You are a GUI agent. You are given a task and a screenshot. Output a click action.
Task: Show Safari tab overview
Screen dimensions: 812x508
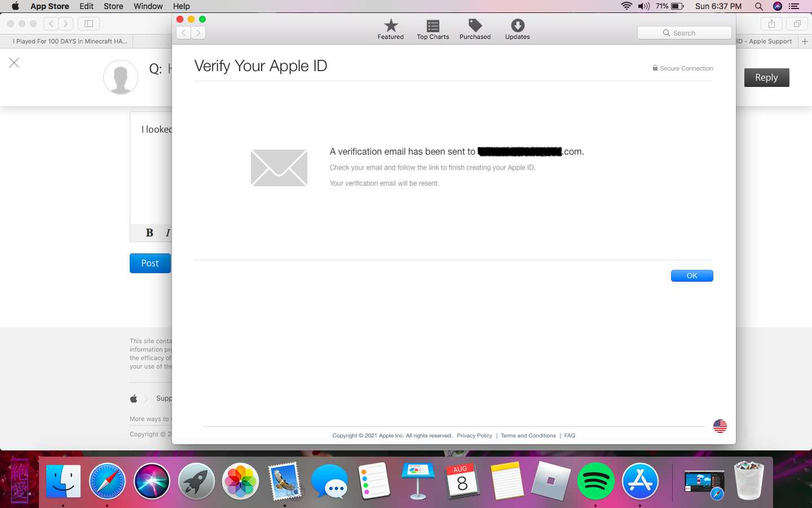(797, 24)
